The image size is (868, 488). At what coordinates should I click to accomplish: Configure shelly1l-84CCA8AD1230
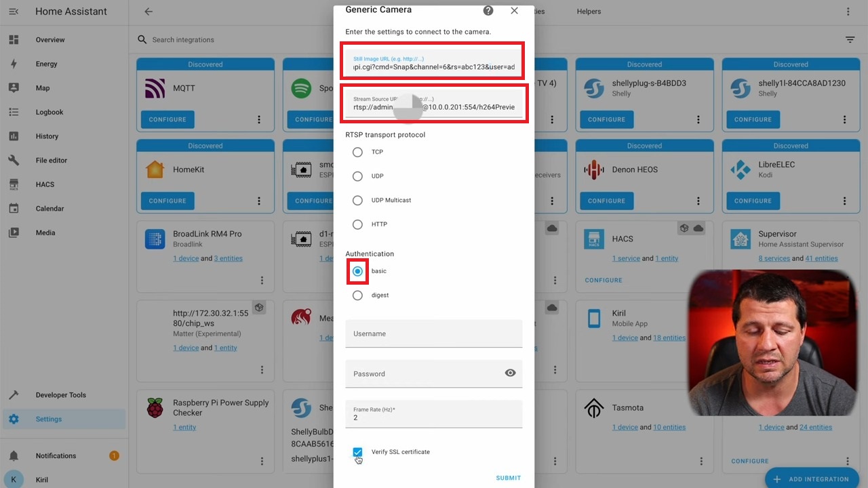[x=753, y=119]
